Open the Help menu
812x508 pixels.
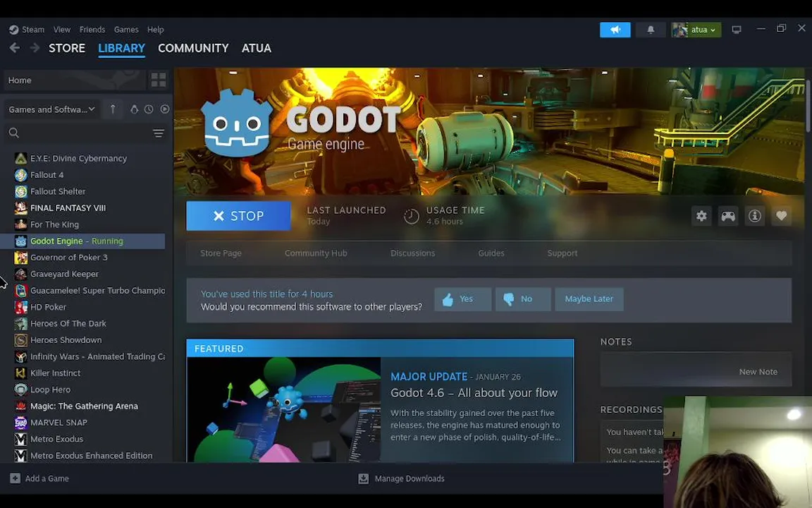pos(155,30)
